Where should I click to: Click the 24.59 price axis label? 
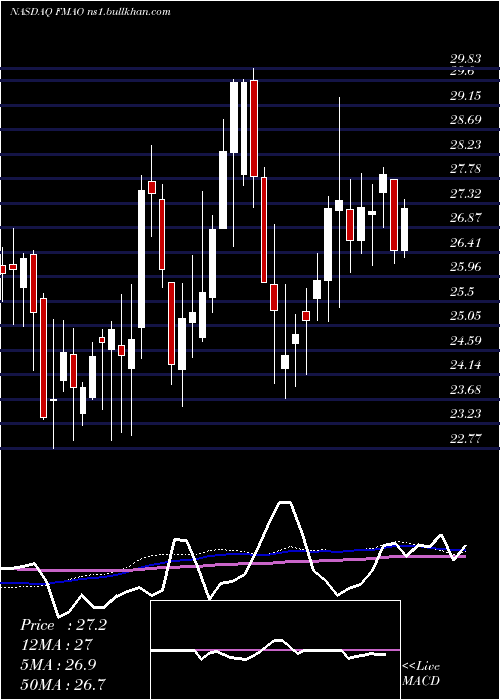click(466, 340)
